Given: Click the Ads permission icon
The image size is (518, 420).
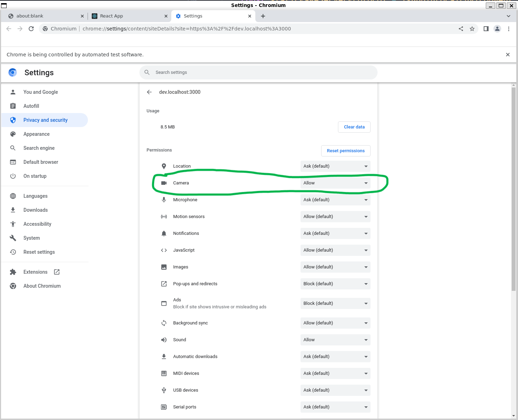Looking at the screenshot, I should [x=164, y=303].
